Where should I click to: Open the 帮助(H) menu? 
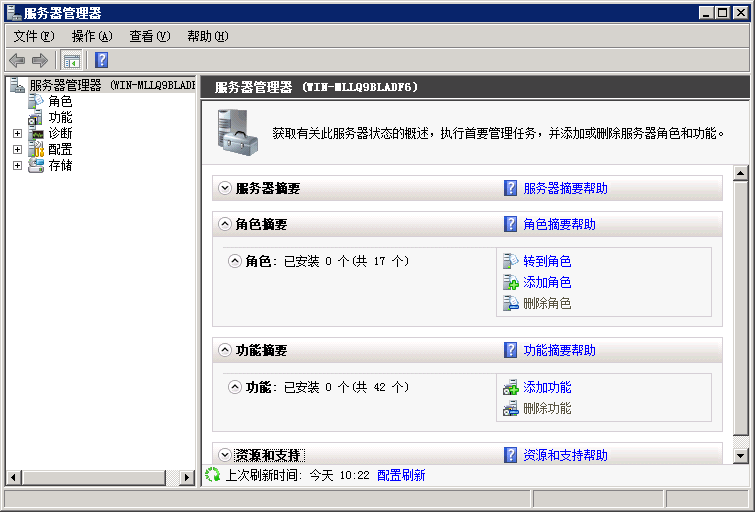[208, 36]
